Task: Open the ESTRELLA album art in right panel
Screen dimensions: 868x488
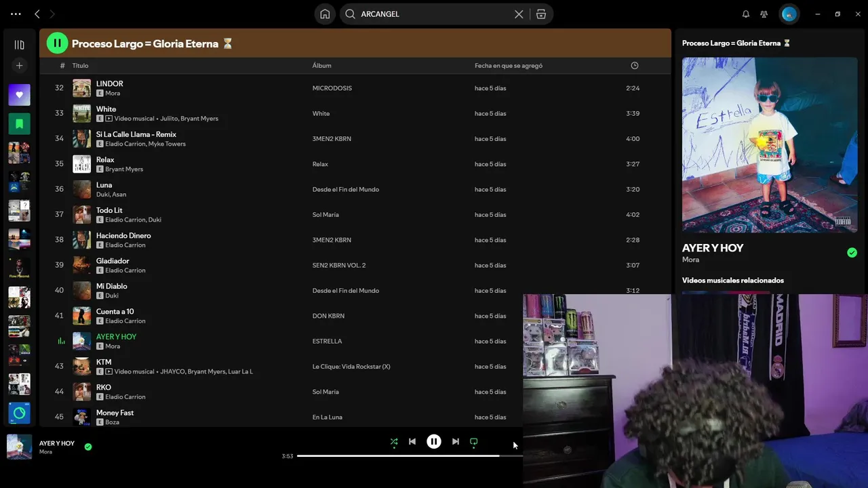Action: click(770, 145)
